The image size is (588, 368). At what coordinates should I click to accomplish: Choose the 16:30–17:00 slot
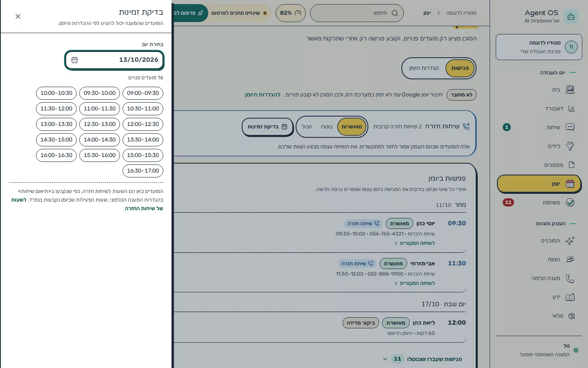tap(143, 171)
